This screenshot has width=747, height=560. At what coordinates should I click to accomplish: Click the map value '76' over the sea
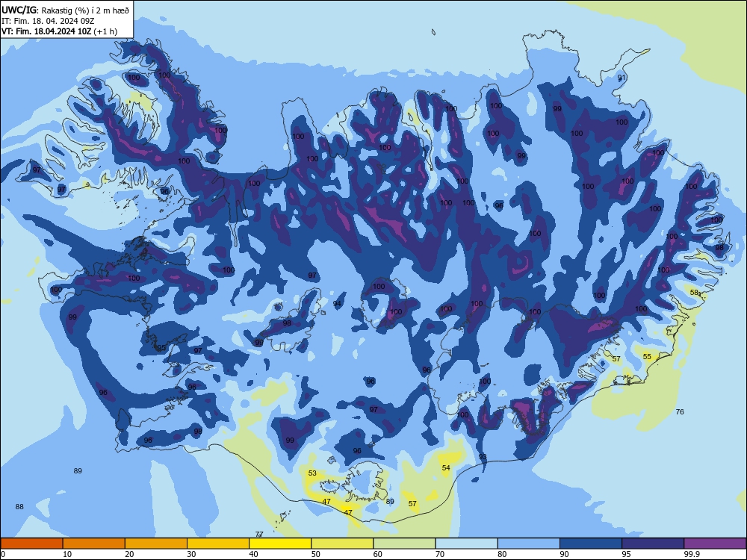[680, 411]
